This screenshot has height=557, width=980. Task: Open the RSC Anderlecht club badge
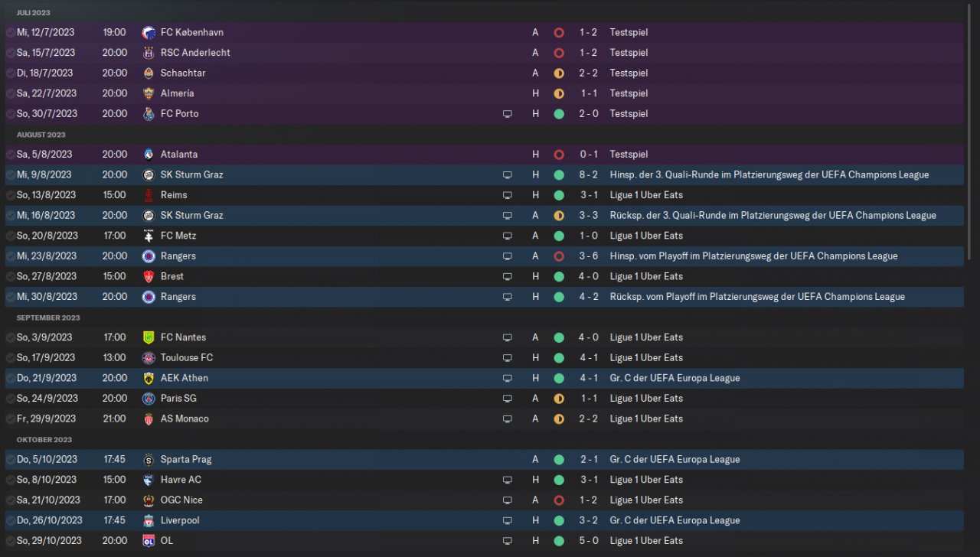point(149,53)
